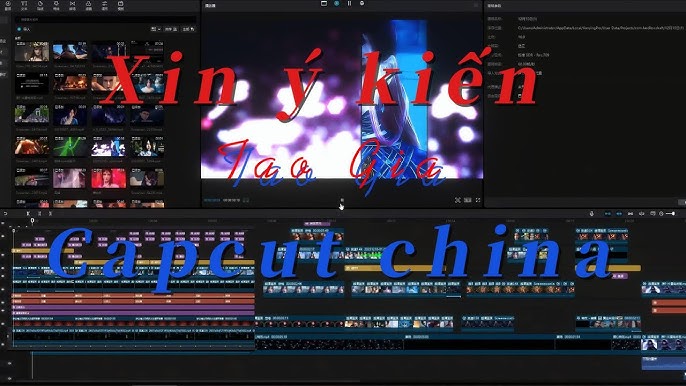The image size is (686, 386).
Task: Open the media type filter dropdown
Action: pyautogui.click(x=189, y=29)
